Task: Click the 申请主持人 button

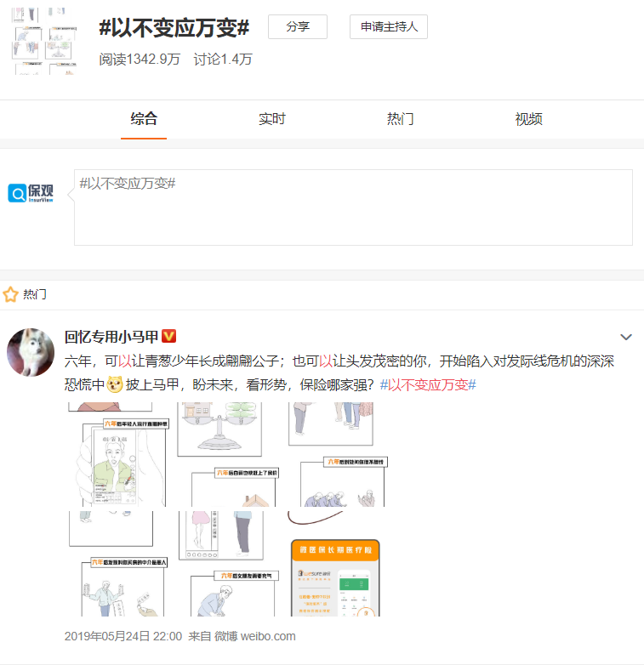Action: [389, 26]
